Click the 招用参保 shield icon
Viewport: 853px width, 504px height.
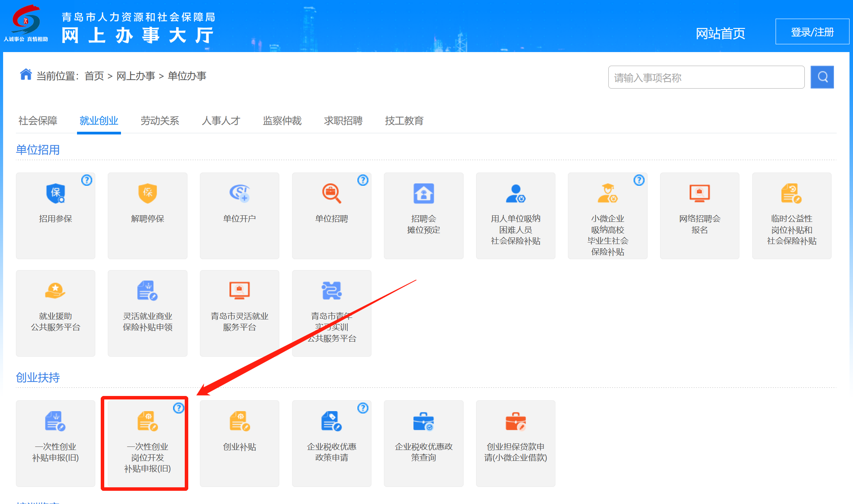[56, 194]
